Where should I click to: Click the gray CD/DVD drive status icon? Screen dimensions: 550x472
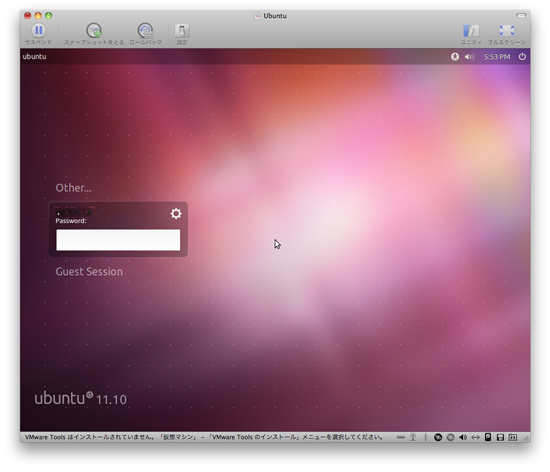click(450, 437)
